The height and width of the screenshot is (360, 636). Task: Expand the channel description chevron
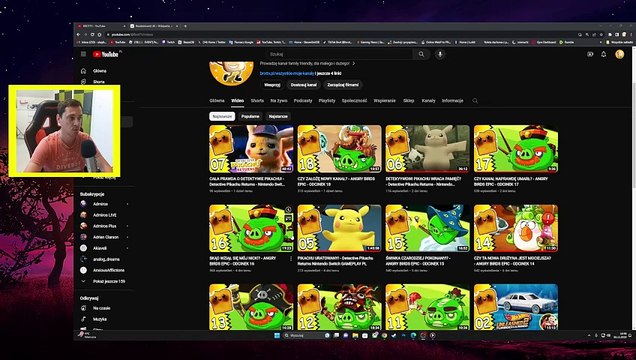(354, 63)
